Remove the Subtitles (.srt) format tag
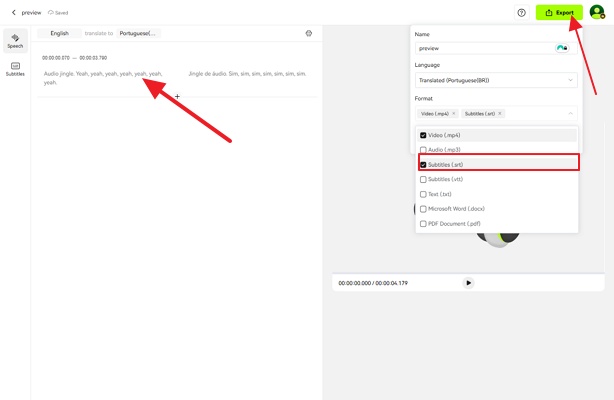This screenshot has width=614, height=400. (x=500, y=114)
